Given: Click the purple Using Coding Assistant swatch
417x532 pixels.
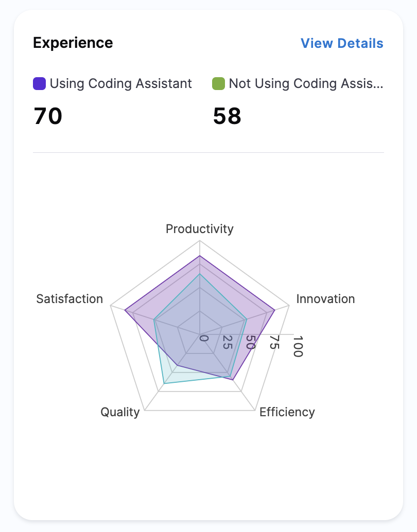Looking at the screenshot, I should coord(40,83).
